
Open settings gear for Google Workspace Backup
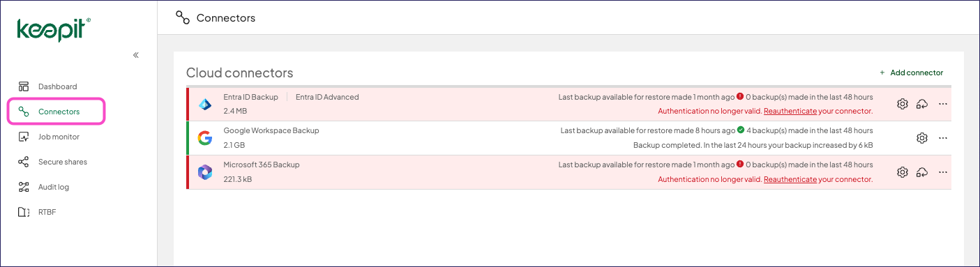[922, 138]
